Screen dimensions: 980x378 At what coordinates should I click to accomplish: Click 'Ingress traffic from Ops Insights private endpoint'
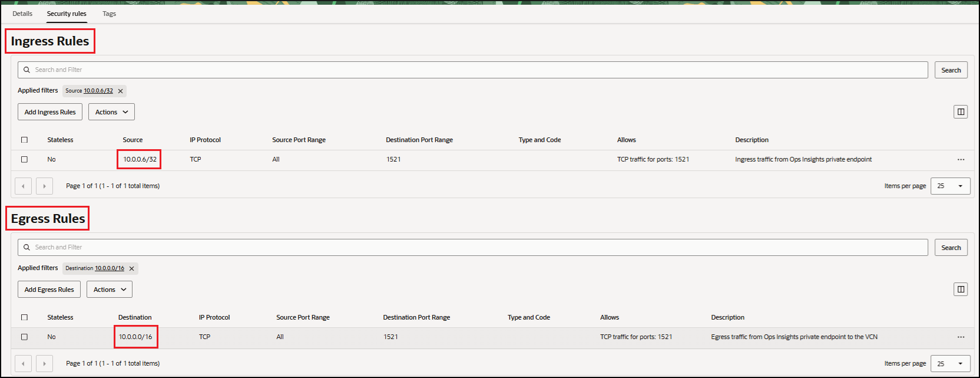pos(803,159)
